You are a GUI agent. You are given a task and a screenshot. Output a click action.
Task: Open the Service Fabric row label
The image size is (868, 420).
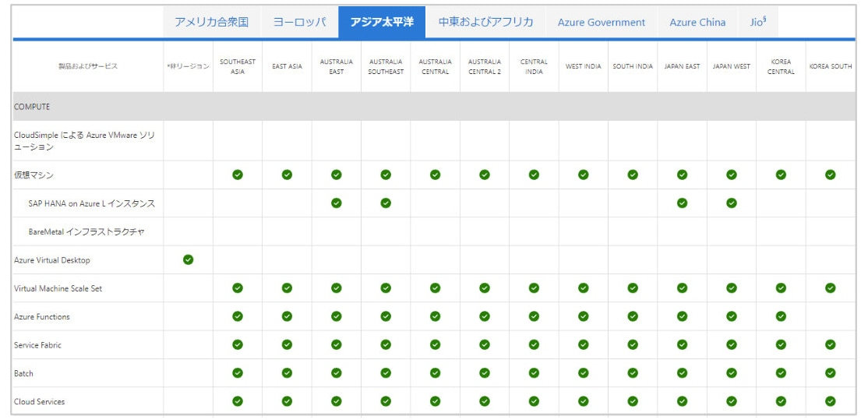(37, 344)
